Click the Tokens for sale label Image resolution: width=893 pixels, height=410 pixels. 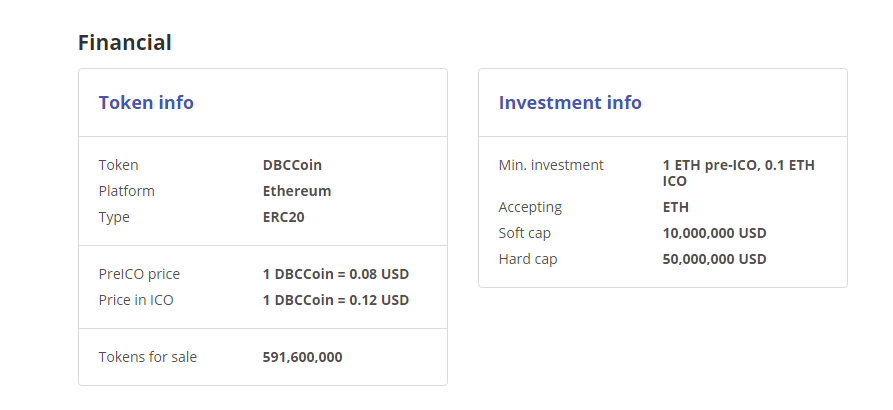pos(148,357)
